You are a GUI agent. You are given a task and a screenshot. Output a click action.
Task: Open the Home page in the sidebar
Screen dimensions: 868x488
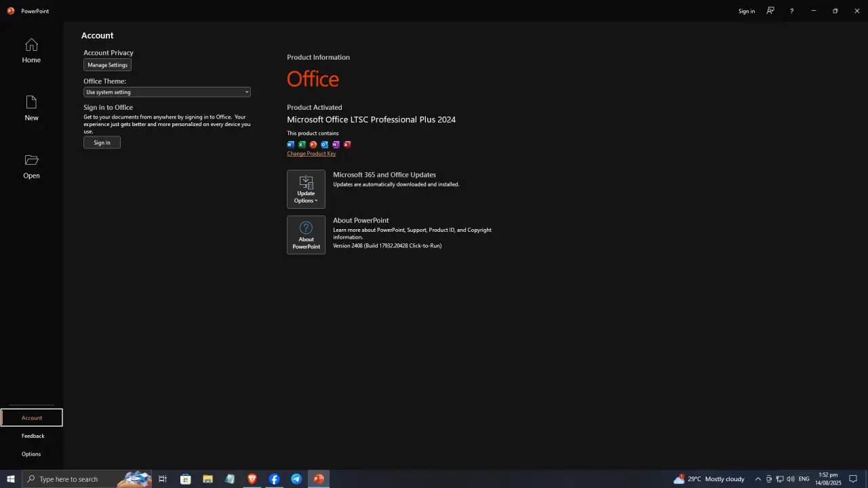31,51
